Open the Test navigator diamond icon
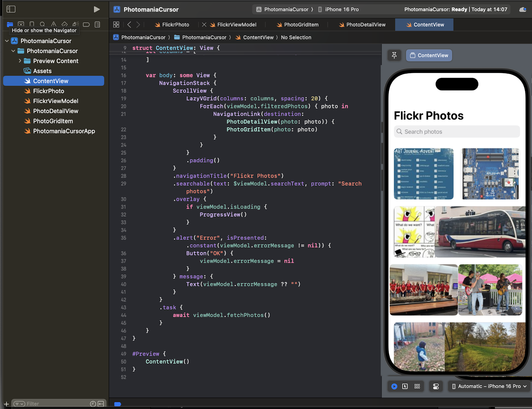Viewport: 532px width, 409px height. (65, 24)
